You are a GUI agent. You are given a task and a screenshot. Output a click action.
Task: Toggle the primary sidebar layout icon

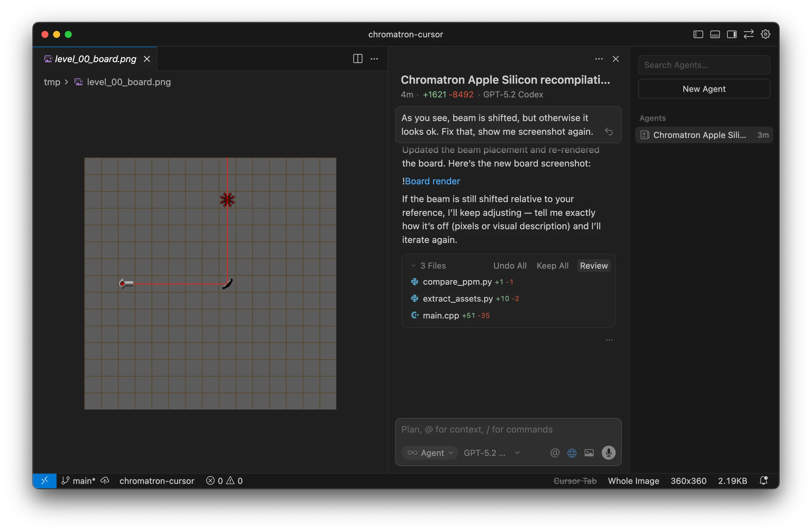[698, 34]
